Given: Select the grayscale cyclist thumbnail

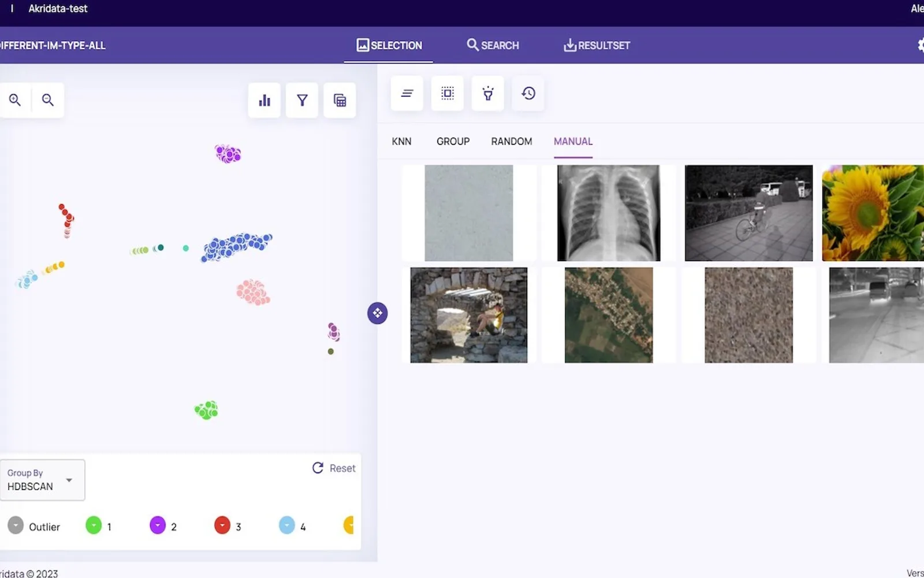Looking at the screenshot, I should 748,213.
